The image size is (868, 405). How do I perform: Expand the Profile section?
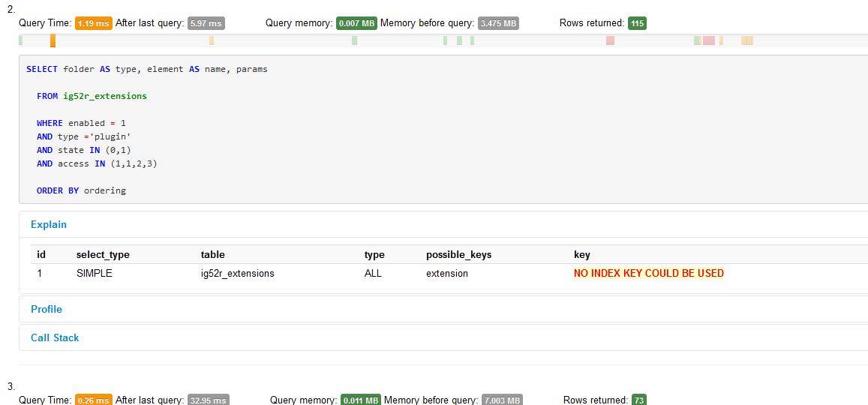(x=47, y=309)
